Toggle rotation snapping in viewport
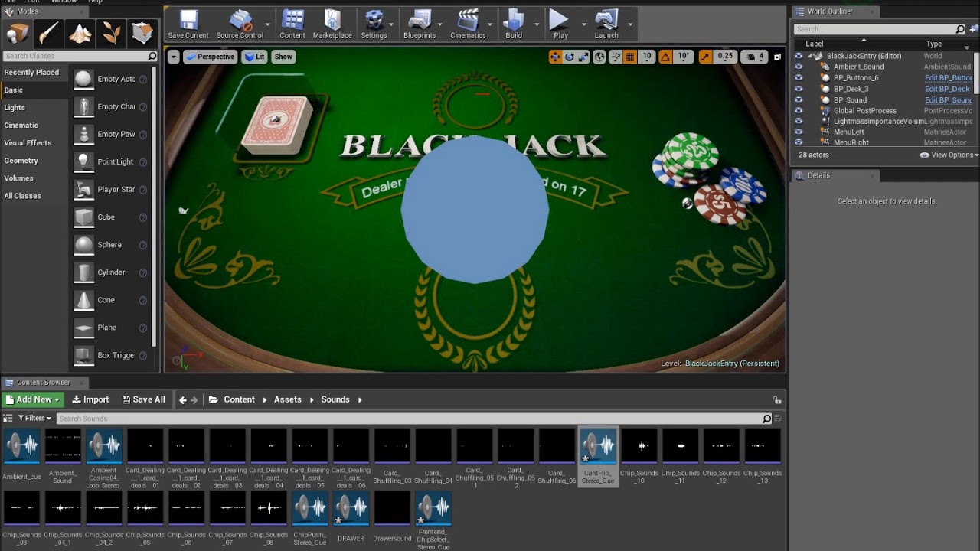 [x=665, y=57]
